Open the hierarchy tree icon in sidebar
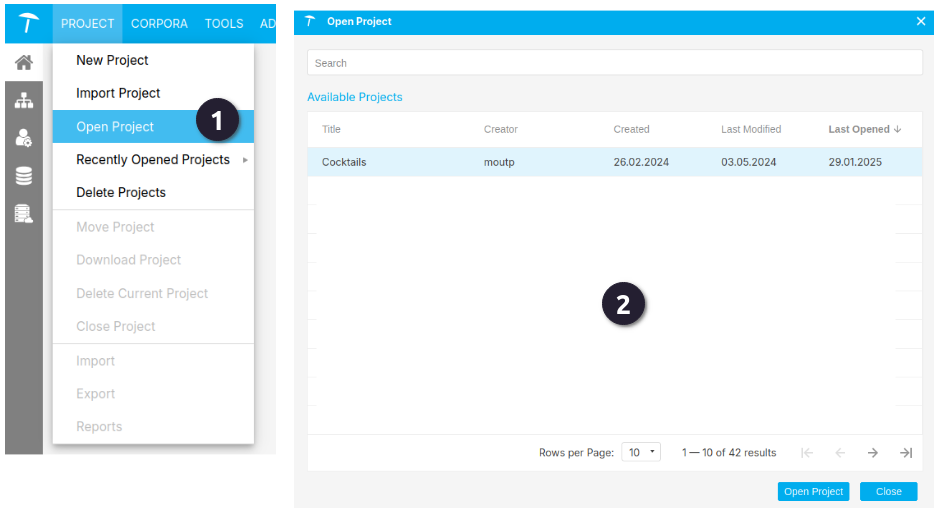 (24, 101)
